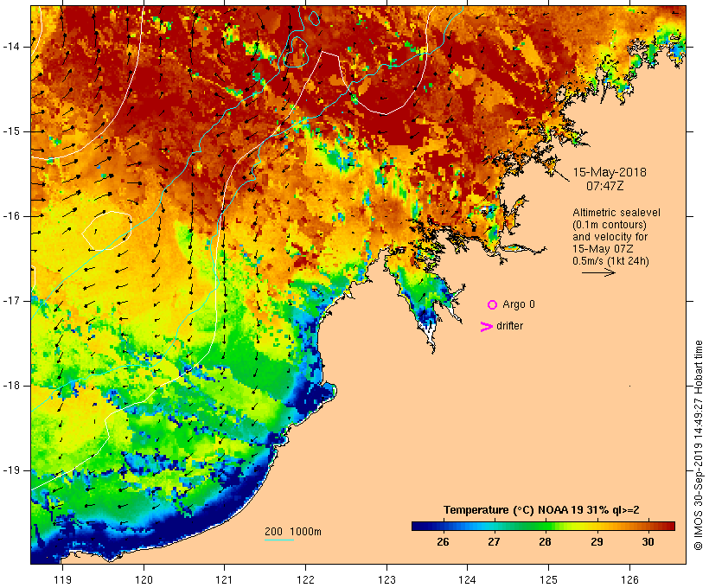Click the longitude axis label 121

tap(225, 579)
